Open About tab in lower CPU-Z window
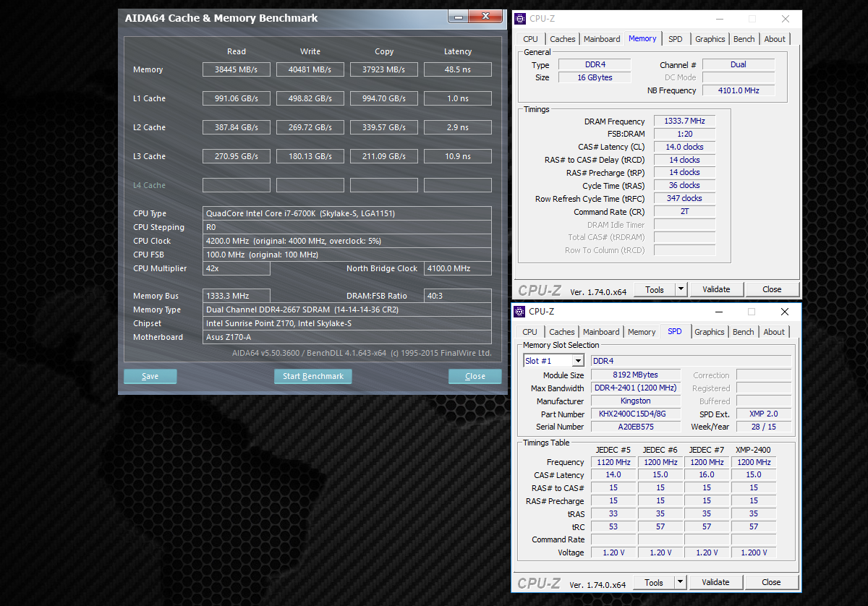The height and width of the screenshot is (606, 868). point(774,332)
